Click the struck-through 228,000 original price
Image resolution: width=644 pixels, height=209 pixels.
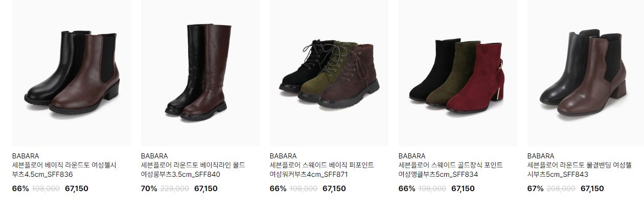[175, 189]
